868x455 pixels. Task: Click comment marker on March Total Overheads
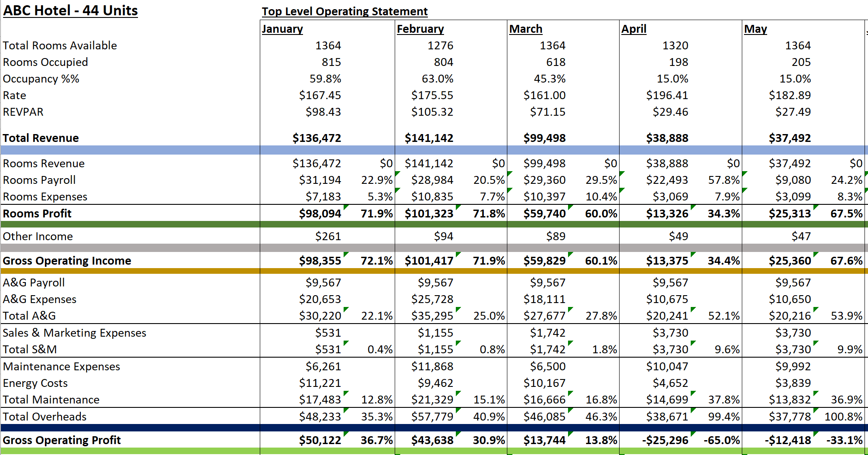tap(570, 411)
